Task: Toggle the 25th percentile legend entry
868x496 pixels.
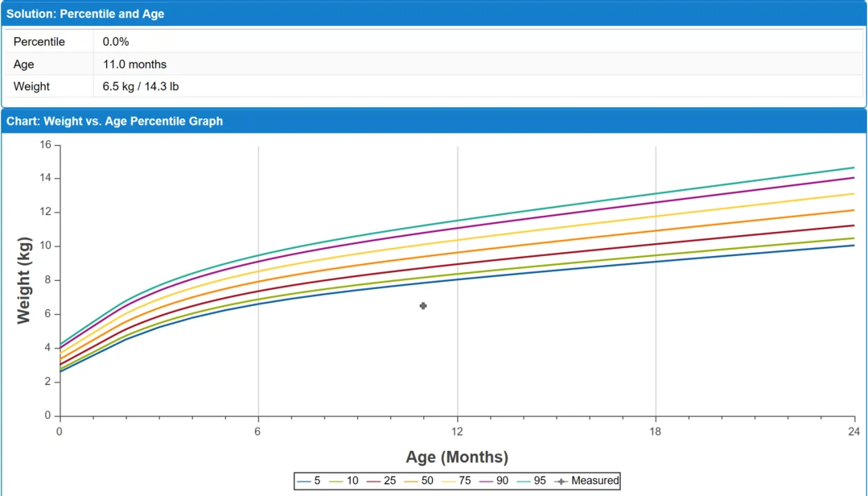Action: (381, 481)
